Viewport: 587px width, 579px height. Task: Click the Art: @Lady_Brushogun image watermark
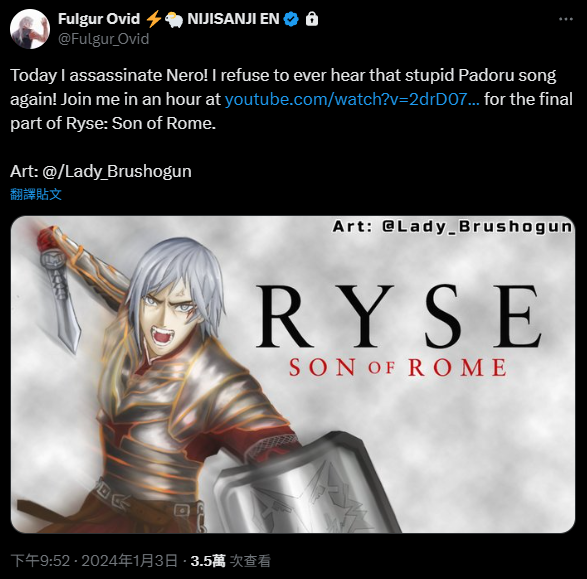(453, 226)
